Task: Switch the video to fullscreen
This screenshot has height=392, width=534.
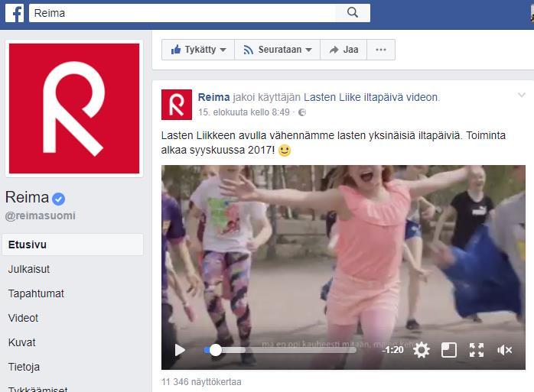Action: (x=477, y=350)
